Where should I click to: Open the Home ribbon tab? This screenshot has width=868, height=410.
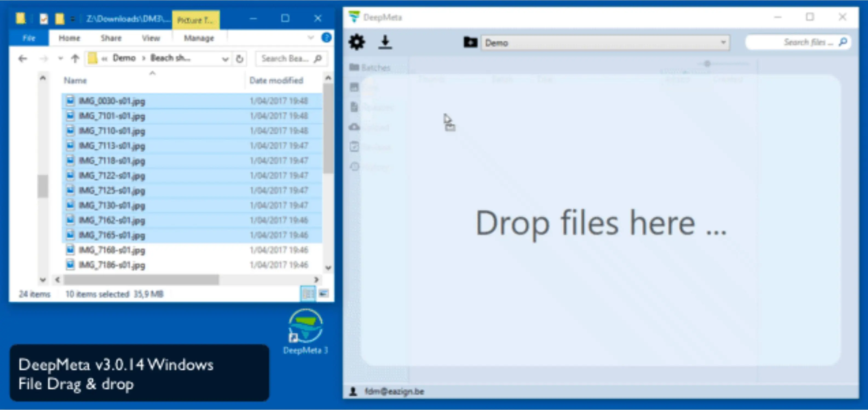[70, 38]
